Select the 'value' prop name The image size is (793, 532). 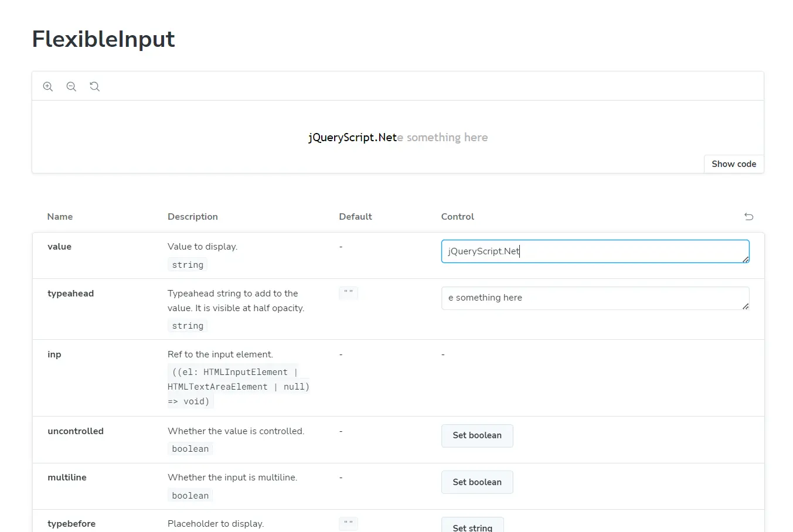coord(59,247)
